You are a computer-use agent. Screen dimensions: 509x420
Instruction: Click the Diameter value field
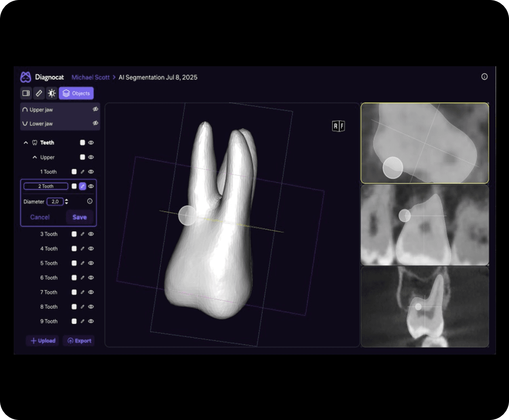[55, 202]
